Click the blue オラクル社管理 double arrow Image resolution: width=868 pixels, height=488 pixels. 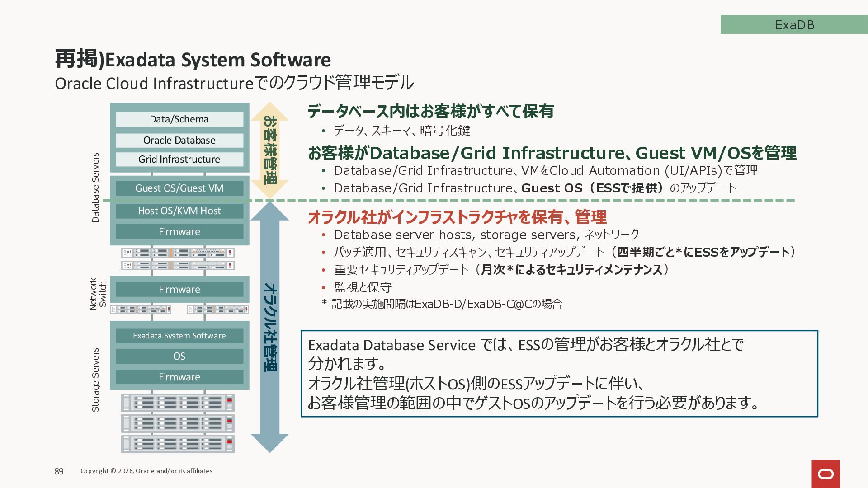270,327
